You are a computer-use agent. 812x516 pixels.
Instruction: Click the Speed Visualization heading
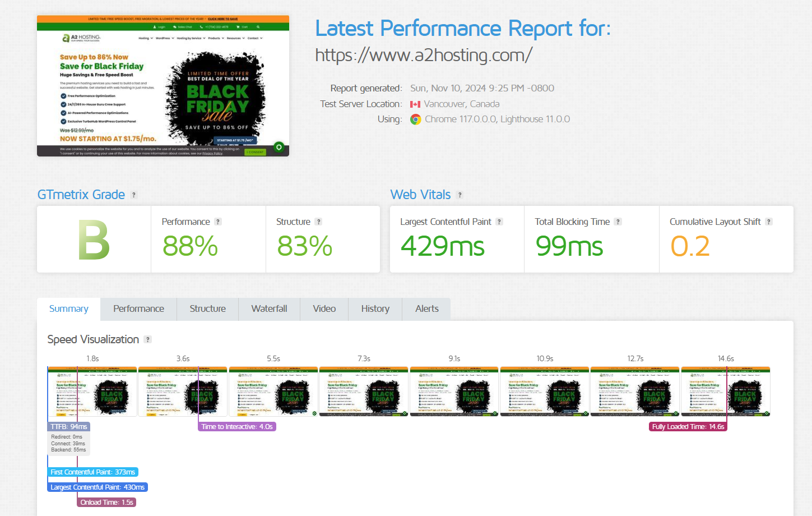click(93, 340)
